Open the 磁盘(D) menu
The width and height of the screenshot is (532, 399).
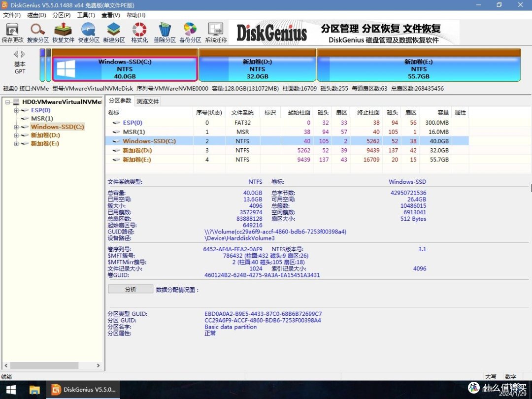pos(36,15)
